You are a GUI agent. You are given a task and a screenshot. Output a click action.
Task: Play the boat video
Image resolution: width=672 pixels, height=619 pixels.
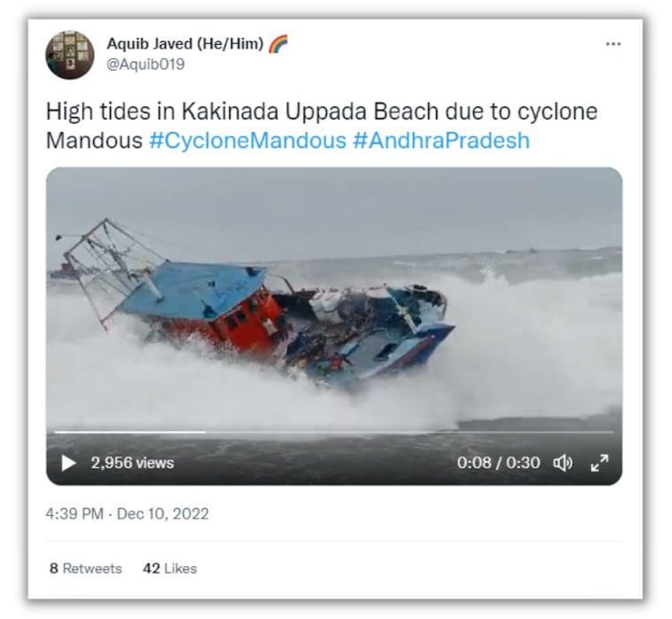point(68,462)
